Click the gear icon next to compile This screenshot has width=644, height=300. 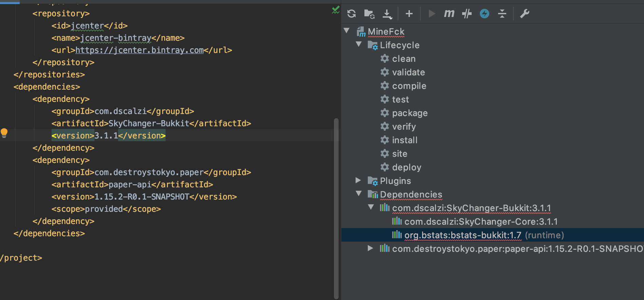coord(385,86)
